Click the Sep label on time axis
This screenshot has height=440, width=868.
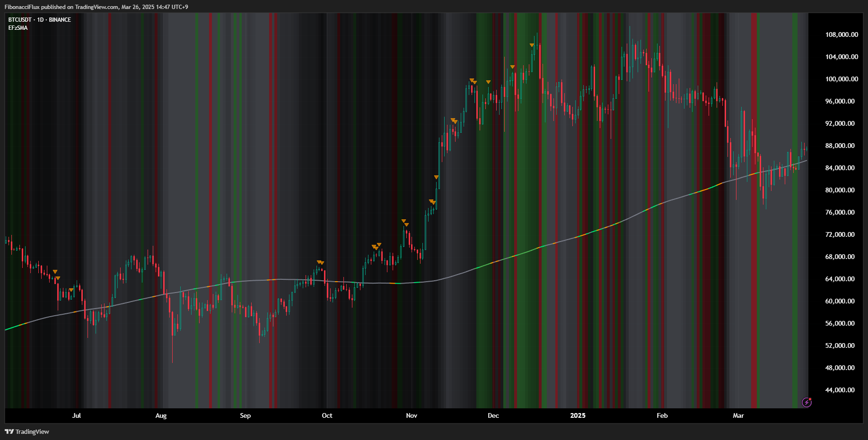coord(245,415)
